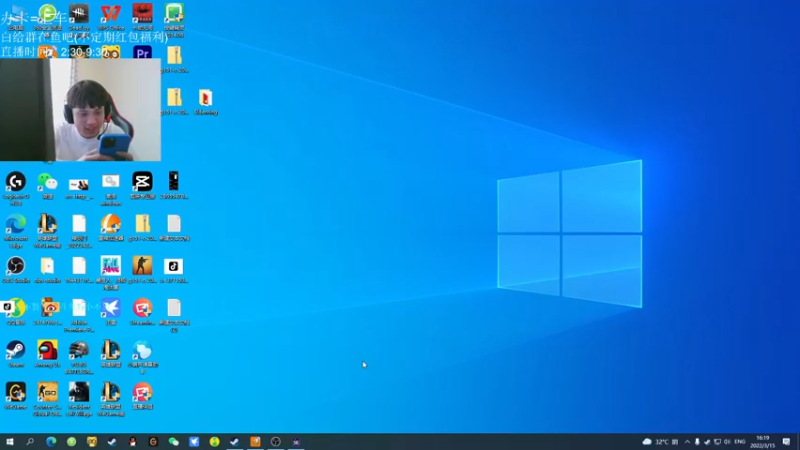The width and height of the screenshot is (800, 450).
Task: Open the clock showing 16:19
Action: [763, 442]
